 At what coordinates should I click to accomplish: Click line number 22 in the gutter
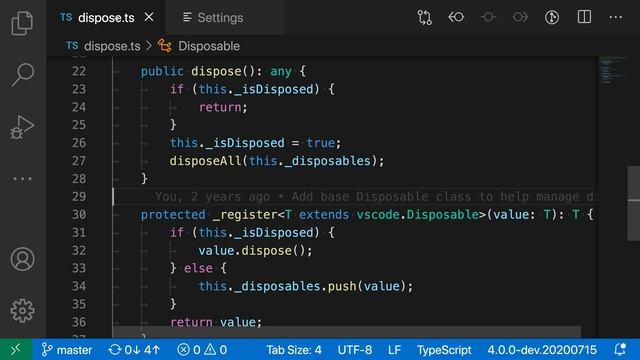[79, 71]
